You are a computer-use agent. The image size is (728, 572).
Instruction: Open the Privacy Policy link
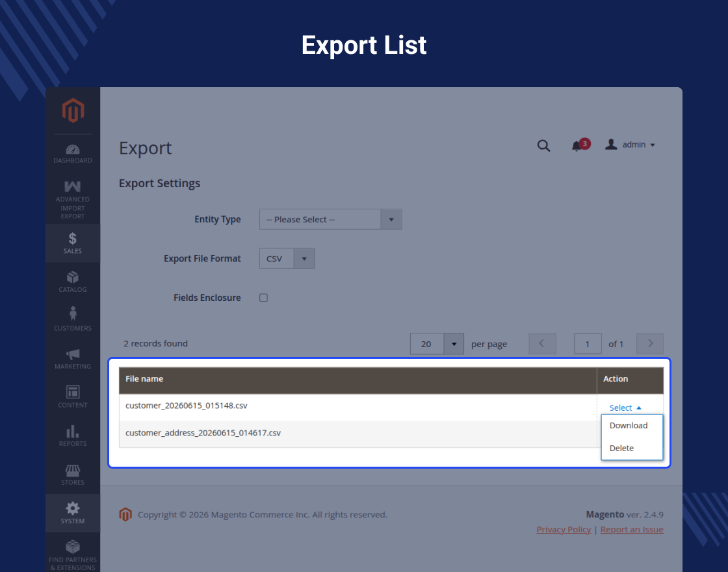(x=564, y=529)
